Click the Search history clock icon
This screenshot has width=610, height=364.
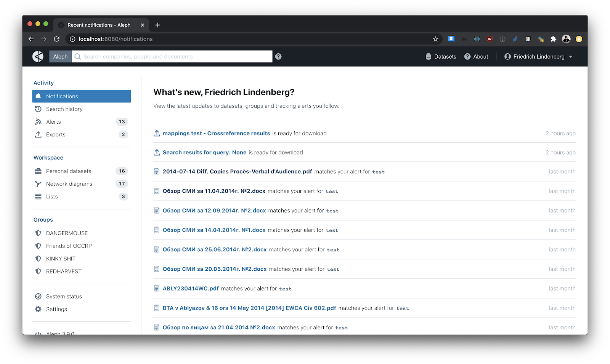(x=38, y=109)
